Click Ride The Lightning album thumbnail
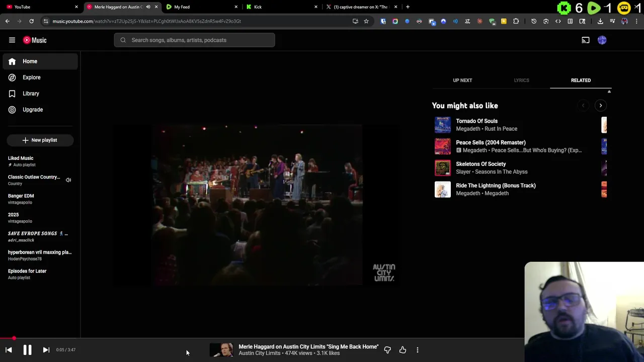The height and width of the screenshot is (362, 644). [443, 190]
